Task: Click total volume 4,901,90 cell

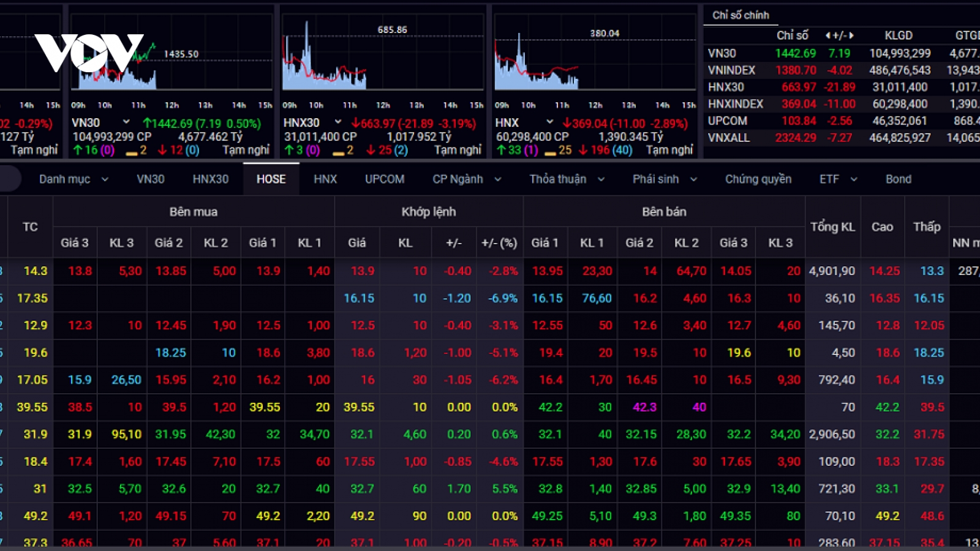Action: click(x=832, y=271)
